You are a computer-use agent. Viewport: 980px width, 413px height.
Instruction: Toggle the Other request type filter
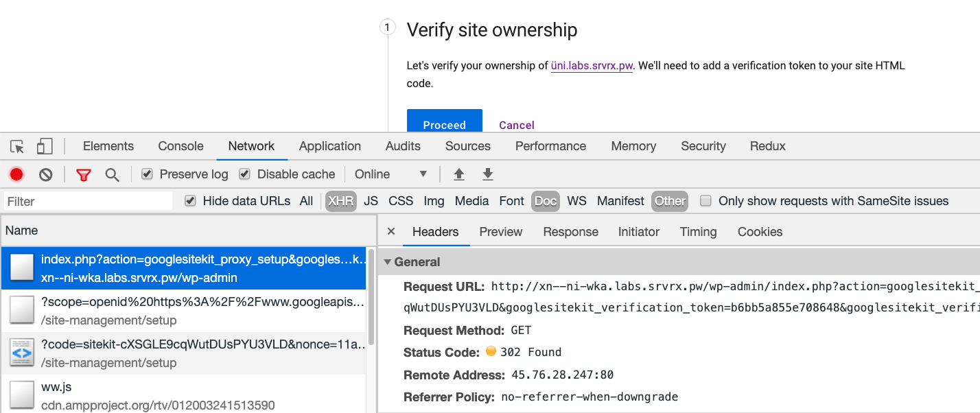(x=670, y=201)
